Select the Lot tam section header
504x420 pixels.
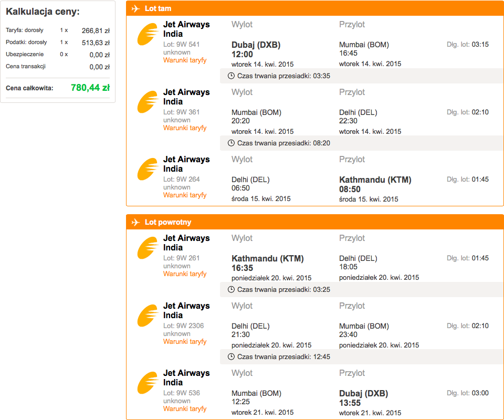click(x=314, y=8)
